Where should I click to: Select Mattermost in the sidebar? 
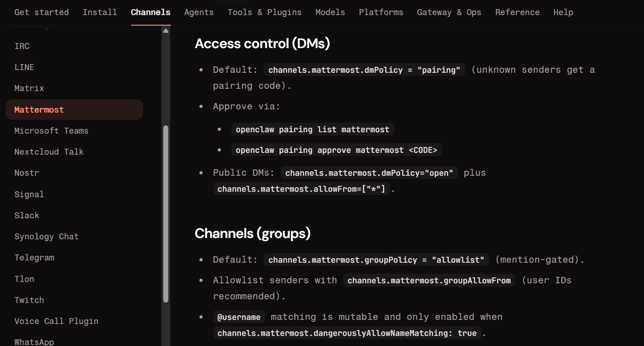click(74, 110)
